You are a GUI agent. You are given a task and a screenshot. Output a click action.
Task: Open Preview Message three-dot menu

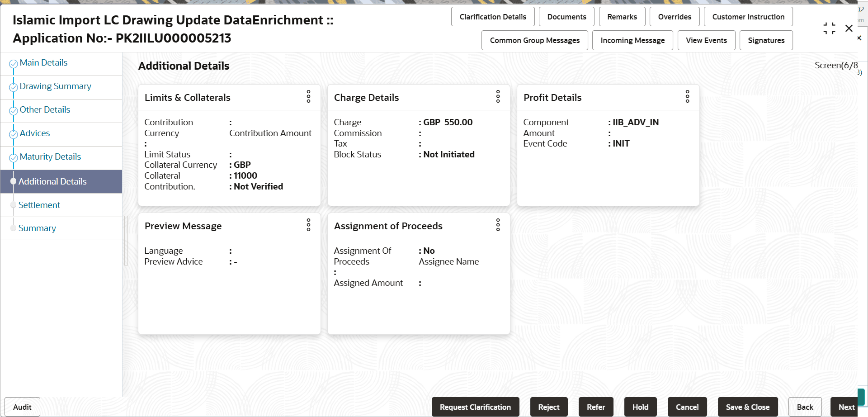[309, 225]
